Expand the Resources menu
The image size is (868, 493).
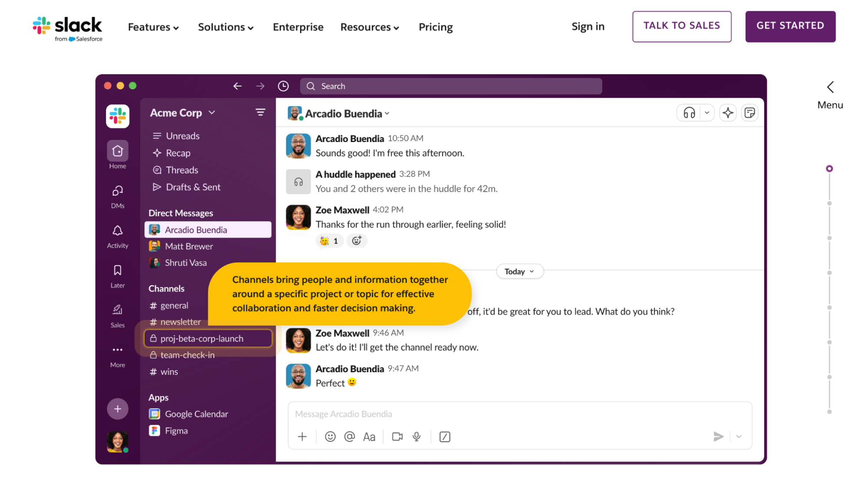click(370, 27)
